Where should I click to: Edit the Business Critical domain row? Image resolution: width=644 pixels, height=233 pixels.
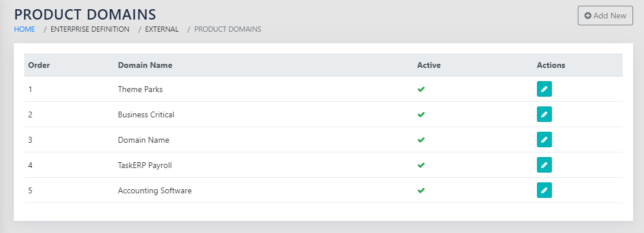544,114
